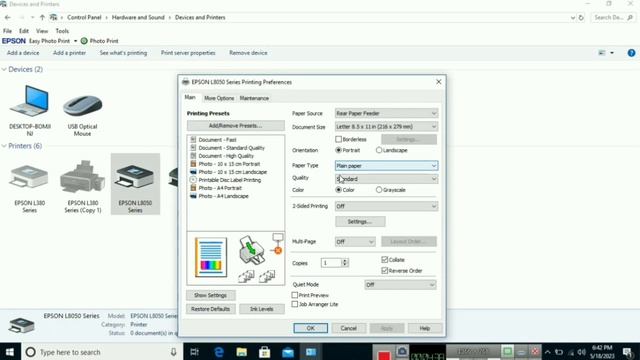Click the Ink Levels button
This screenshot has width=640, height=360.
(x=262, y=309)
